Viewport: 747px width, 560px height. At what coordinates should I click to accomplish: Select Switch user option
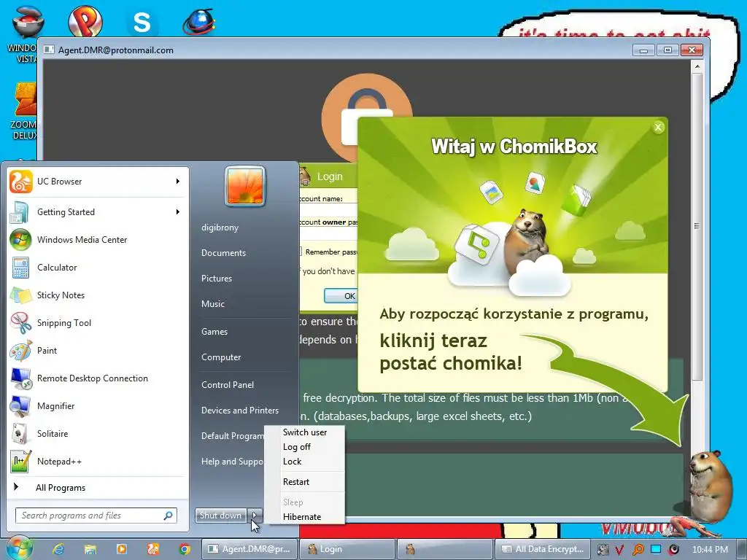click(x=304, y=432)
